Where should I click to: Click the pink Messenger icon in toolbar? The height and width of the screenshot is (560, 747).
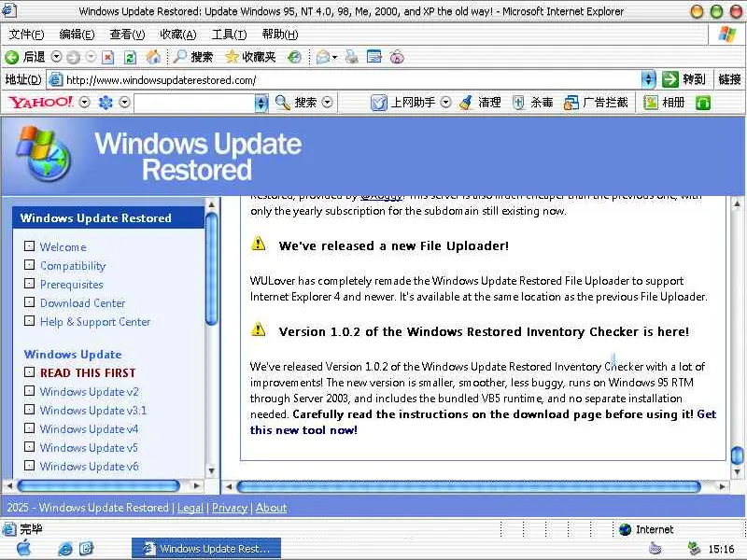397,57
